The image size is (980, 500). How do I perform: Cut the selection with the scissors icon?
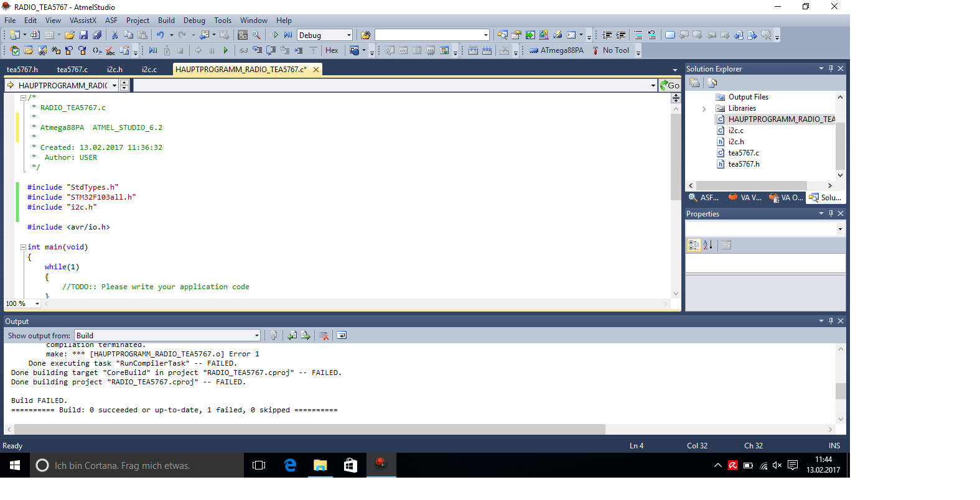coord(115,35)
